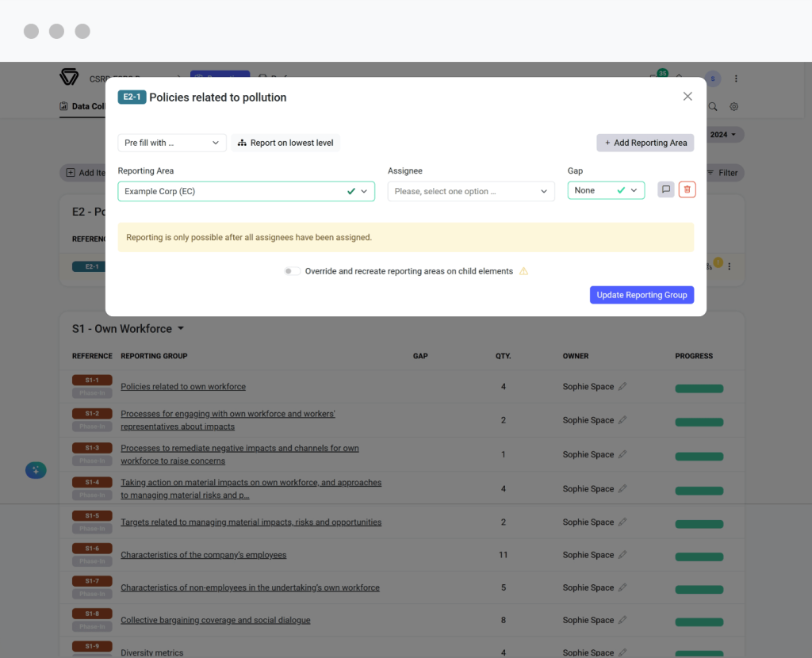Screen dimensions: 812x658
Task: Open the settings gear icon
Action: coord(733,107)
